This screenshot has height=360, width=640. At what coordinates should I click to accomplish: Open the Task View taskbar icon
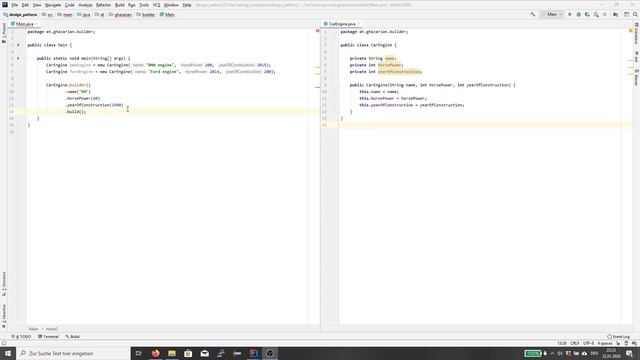pyautogui.click(x=139, y=353)
